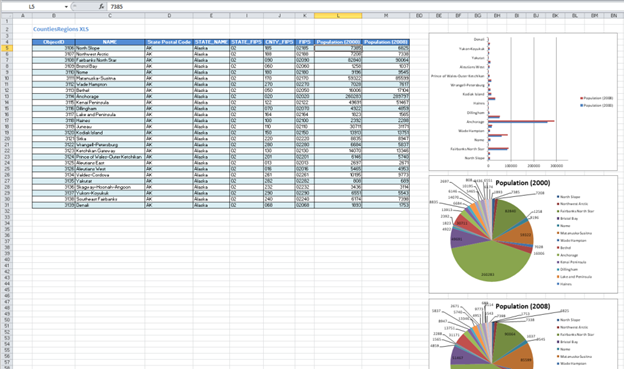Image resolution: width=624 pixels, height=369 pixels.
Task: Select column C header
Action: [110, 16]
